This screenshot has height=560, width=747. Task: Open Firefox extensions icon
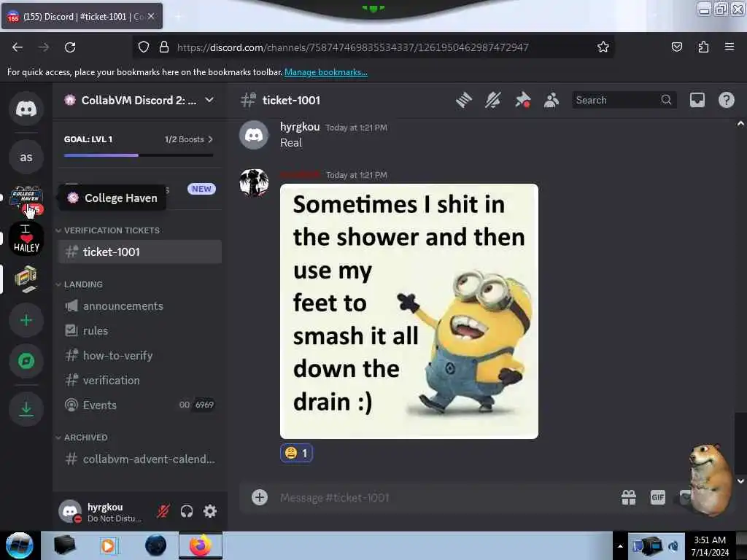(703, 47)
